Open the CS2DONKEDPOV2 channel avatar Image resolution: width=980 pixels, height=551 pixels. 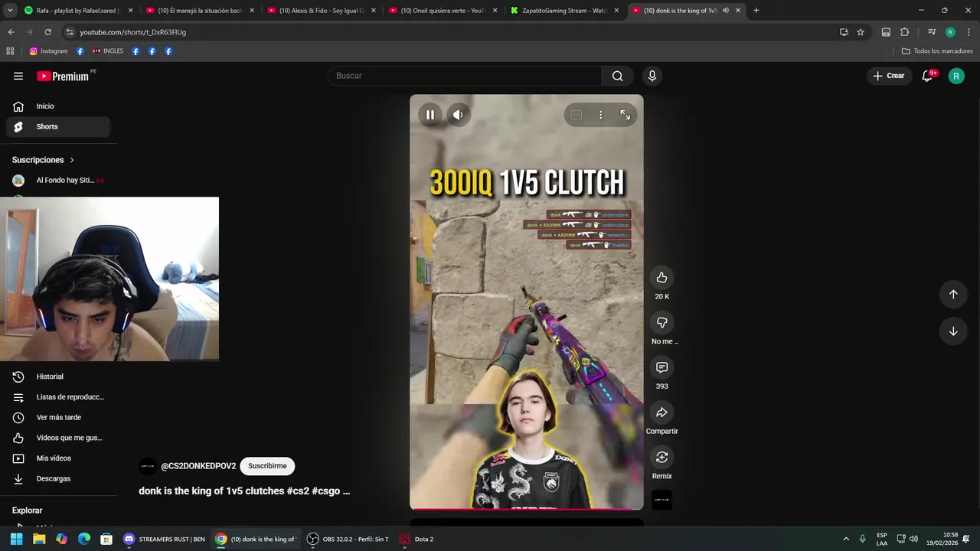click(x=148, y=466)
